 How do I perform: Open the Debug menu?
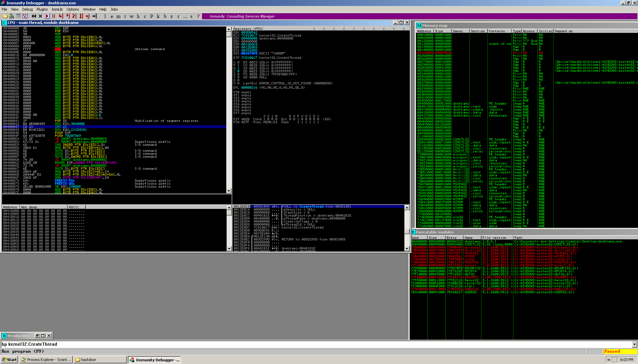click(27, 9)
